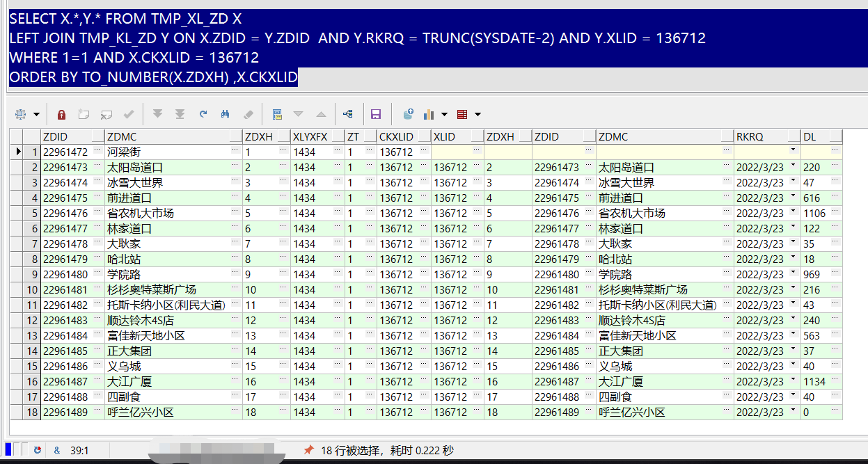Click the binoculars Find icon

coord(225,114)
